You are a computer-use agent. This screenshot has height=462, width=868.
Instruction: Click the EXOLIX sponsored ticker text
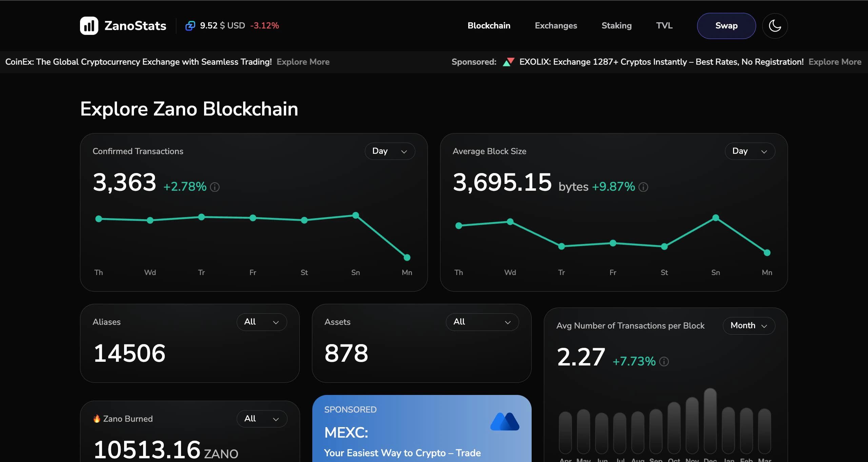[662, 62]
